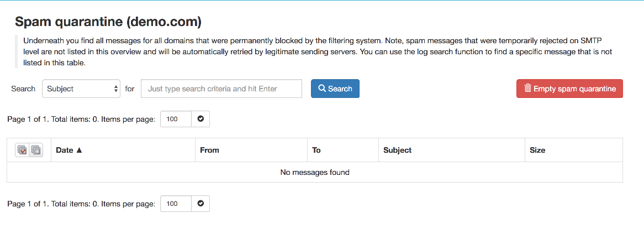Click the magnifier icon in Search button

(323, 89)
